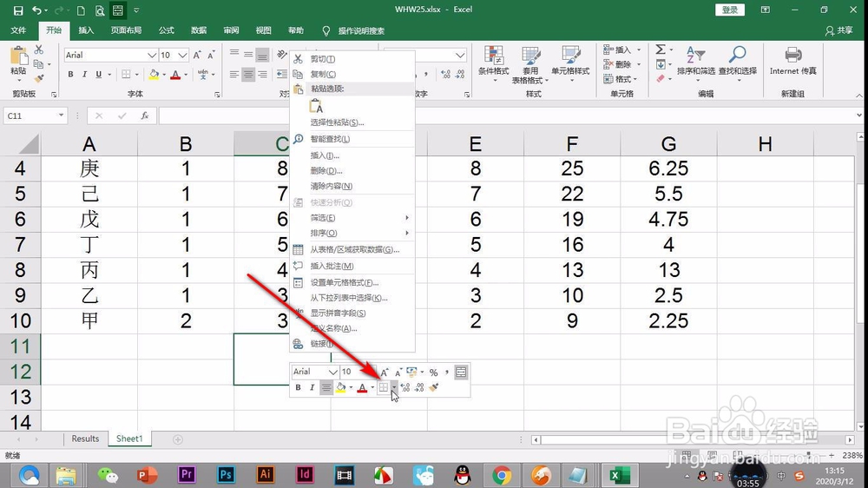
Task: Toggle center alignment in the mini toolbar
Action: pyautogui.click(x=326, y=388)
